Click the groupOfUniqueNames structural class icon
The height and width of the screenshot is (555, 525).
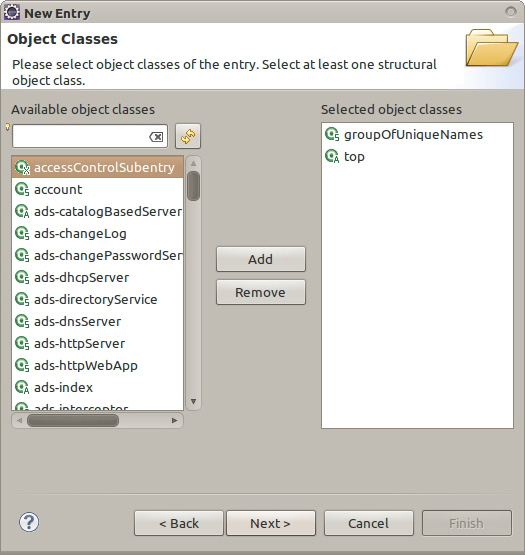point(332,135)
